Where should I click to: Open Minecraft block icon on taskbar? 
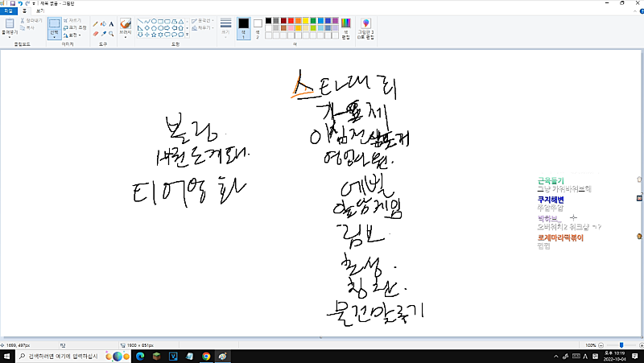156,357
